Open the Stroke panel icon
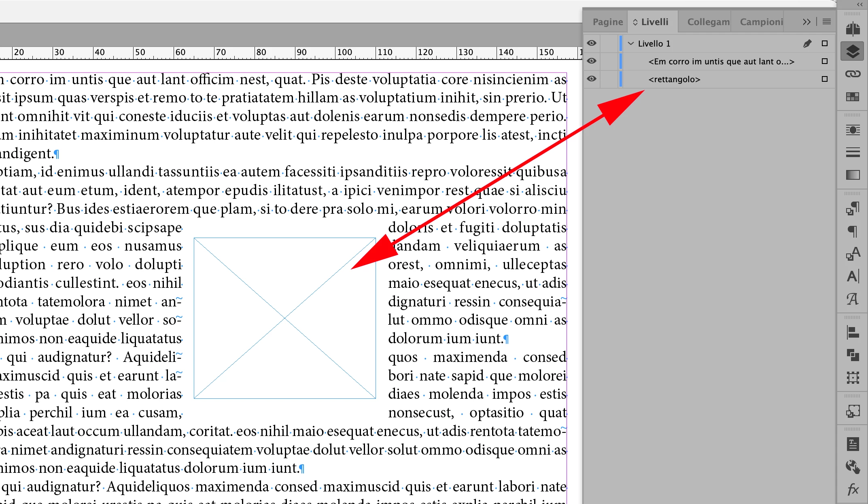868x504 pixels. coord(853,153)
